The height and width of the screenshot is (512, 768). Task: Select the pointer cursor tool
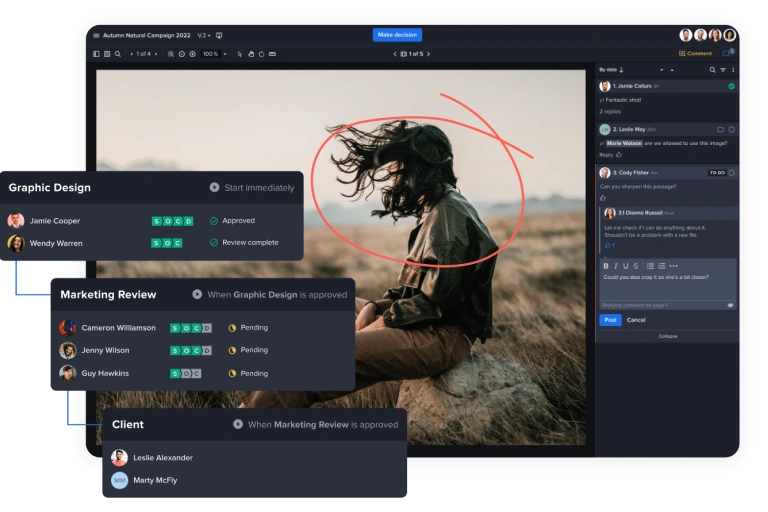click(x=240, y=54)
